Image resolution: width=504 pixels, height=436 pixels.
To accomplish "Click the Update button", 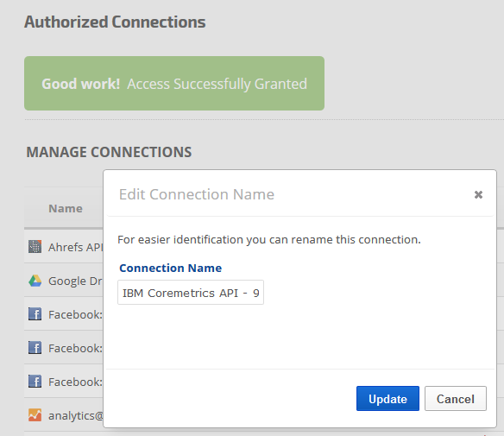I will (x=387, y=399).
